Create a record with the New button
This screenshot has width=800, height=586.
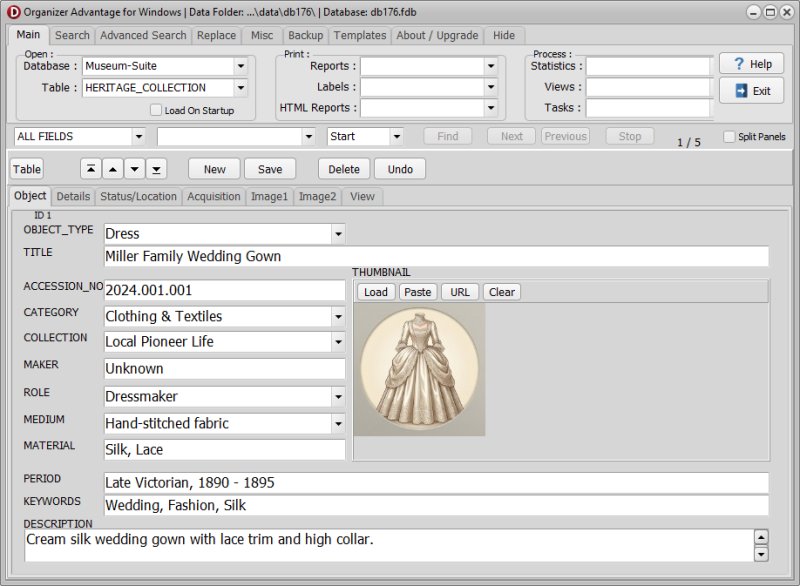(214, 169)
